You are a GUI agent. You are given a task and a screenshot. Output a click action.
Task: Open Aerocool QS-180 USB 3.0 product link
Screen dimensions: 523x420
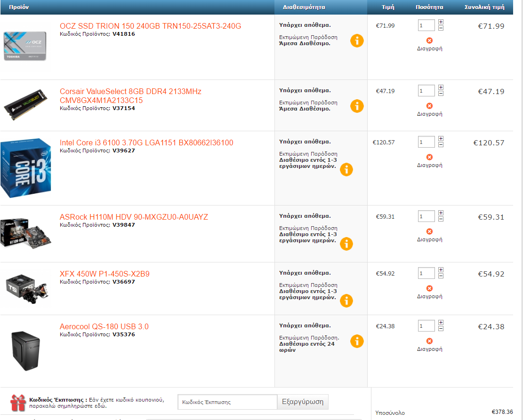tap(104, 327)
